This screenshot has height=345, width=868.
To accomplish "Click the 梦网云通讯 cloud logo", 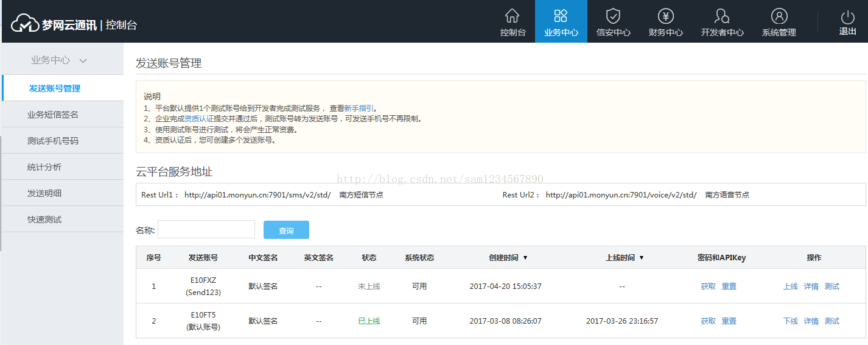I will point(25,24).
